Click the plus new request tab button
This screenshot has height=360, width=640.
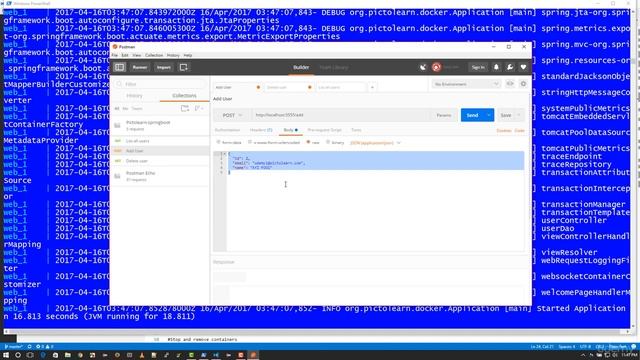coord(372,87)
